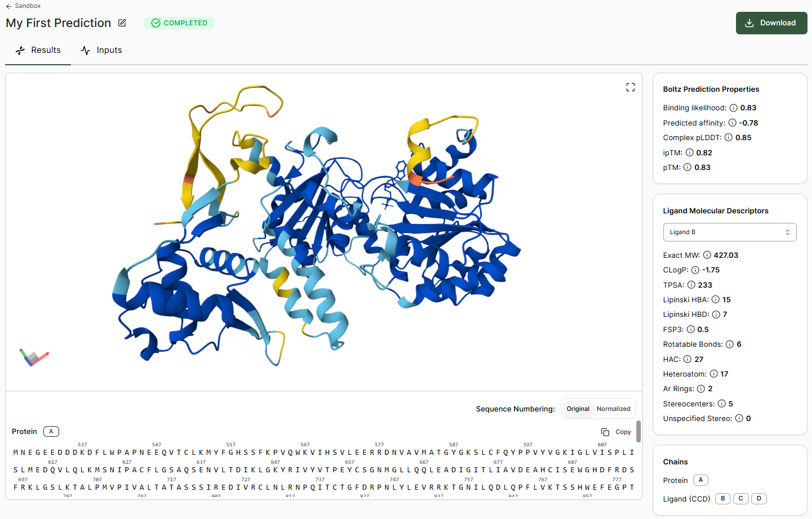Show info icon for Rotatable Bonds
Screen dimensions: 812x519
point(729,344)
